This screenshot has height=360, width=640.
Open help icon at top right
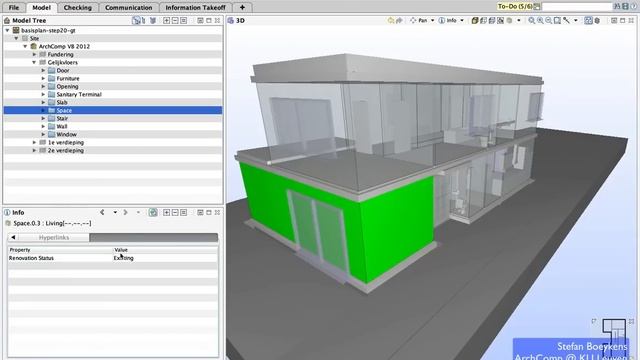click(633, 7)
